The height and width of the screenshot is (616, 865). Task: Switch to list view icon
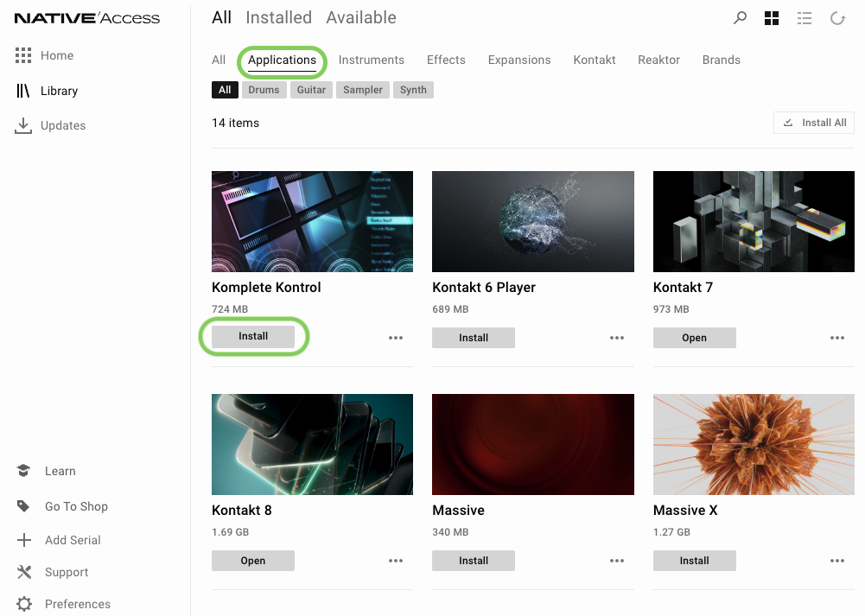click(x=805, y=18)
